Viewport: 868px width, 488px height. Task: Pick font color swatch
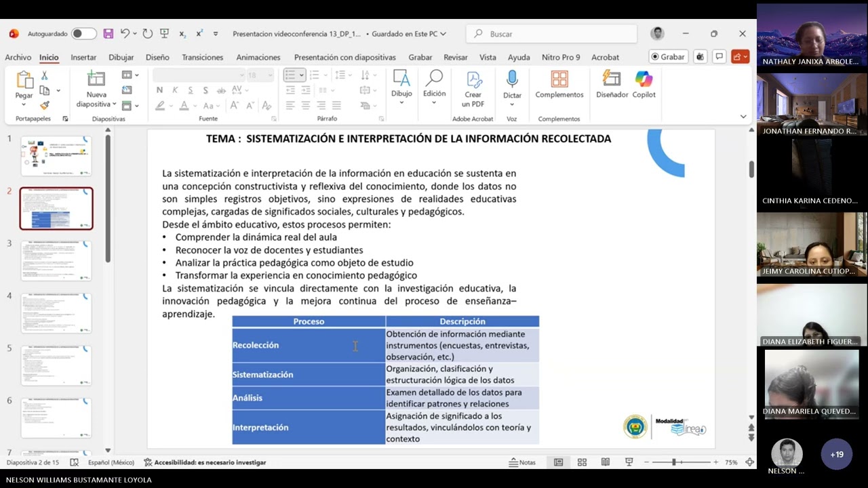tap(184, 106)
